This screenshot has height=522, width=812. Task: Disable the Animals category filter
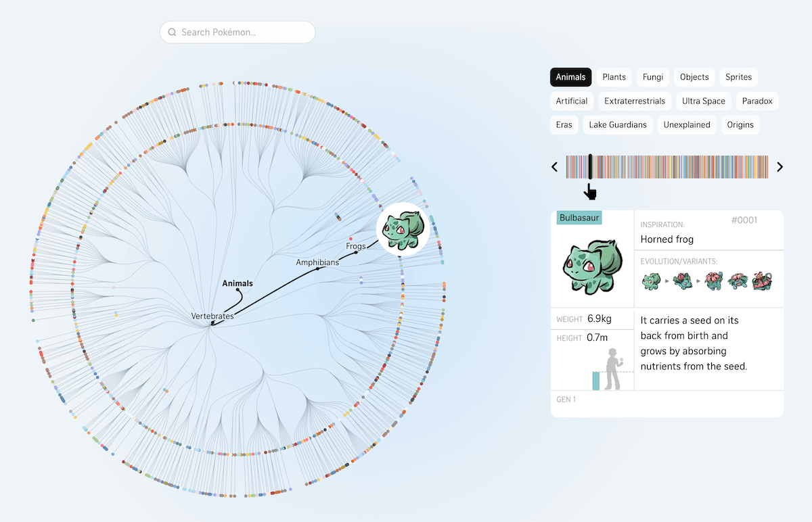570,76
